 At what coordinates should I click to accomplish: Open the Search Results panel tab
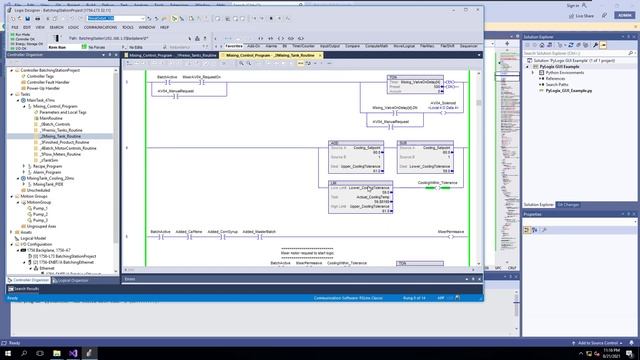[24, 289]
